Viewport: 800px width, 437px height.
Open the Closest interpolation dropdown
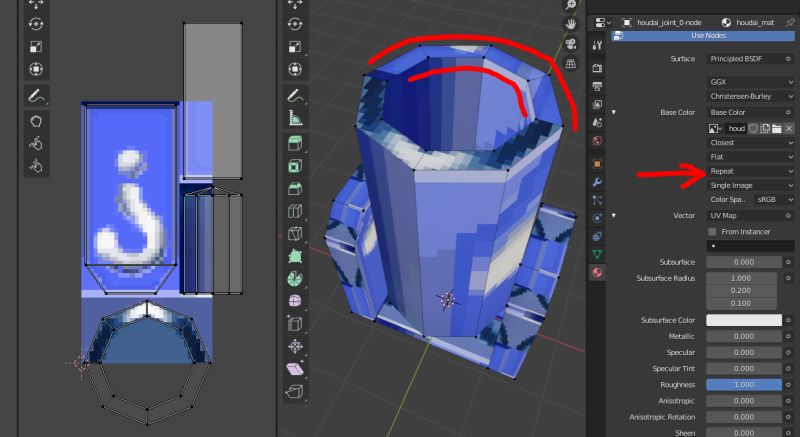tap(751, 143)
